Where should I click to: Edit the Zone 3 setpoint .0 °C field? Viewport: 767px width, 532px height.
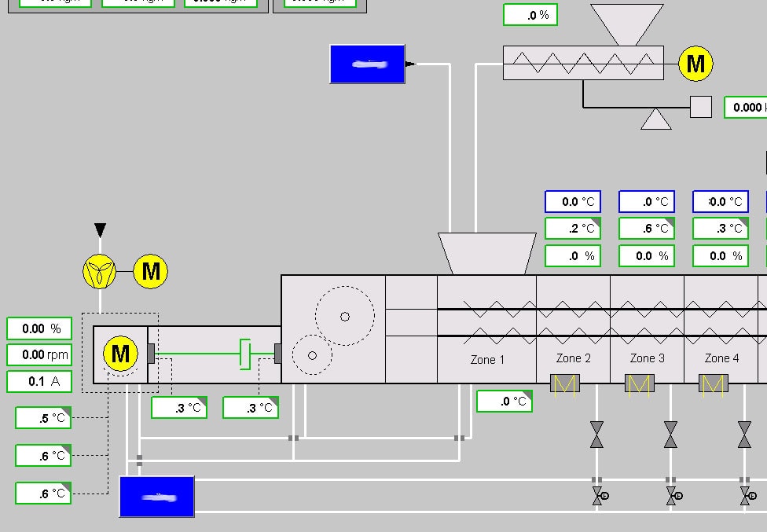(x=647, y=201)
